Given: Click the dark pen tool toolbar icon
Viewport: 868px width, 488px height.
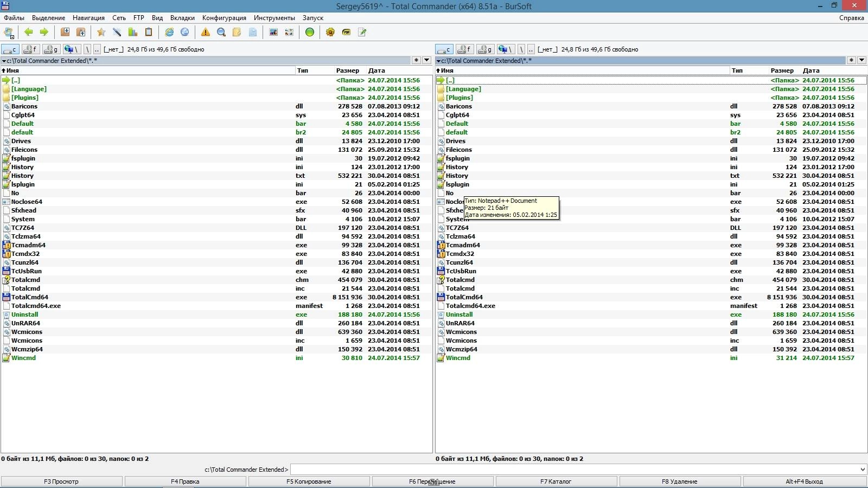Looking at the screenshot, I should pos(117,32).
